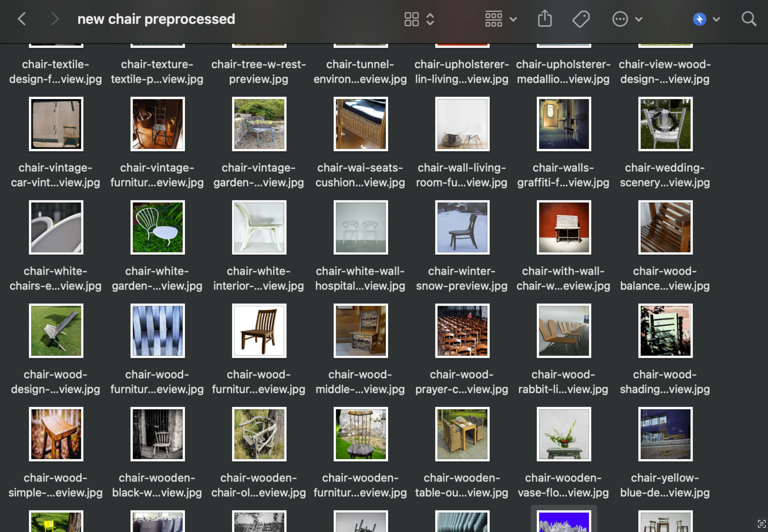The width and height of the screenshot is (768, 532).
Task: Click the Share icon
Action: coord(545,18)
